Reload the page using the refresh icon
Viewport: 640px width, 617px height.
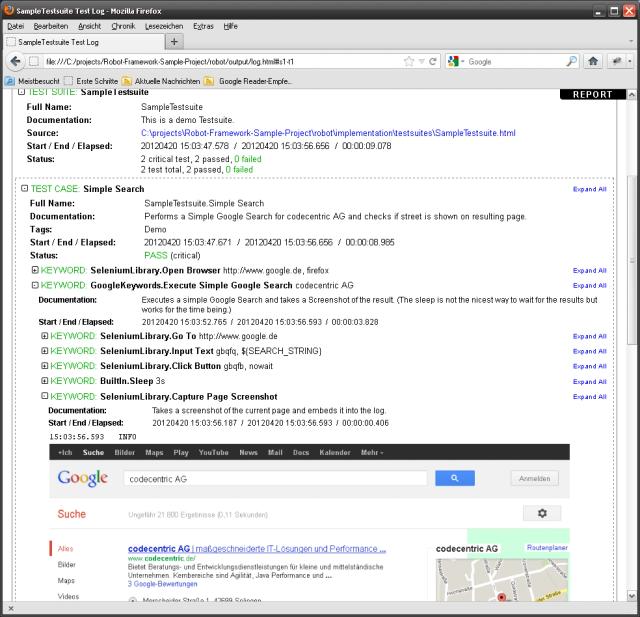(x=433, y=61)
